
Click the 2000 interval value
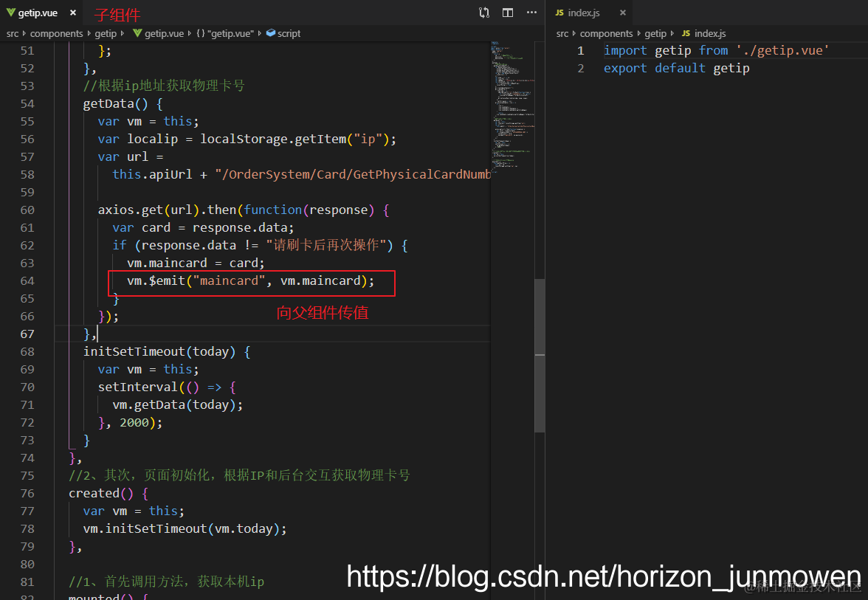[134, 422]
